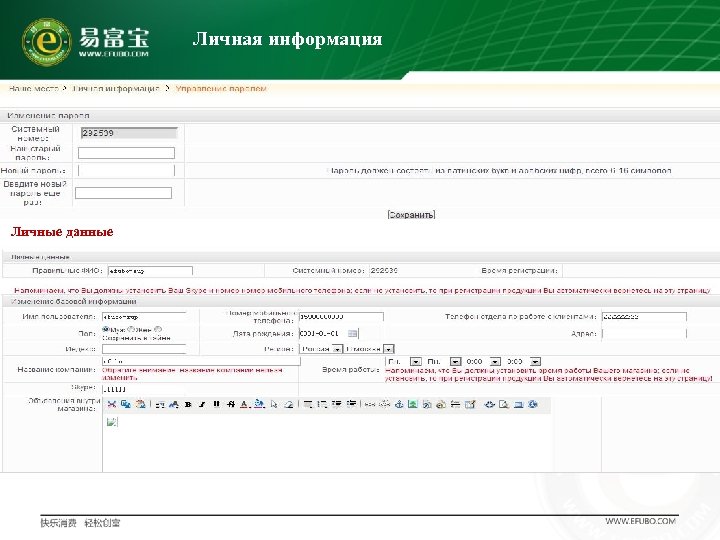Open 'Управление паролем' breadcrumb link

pos(221,89)
